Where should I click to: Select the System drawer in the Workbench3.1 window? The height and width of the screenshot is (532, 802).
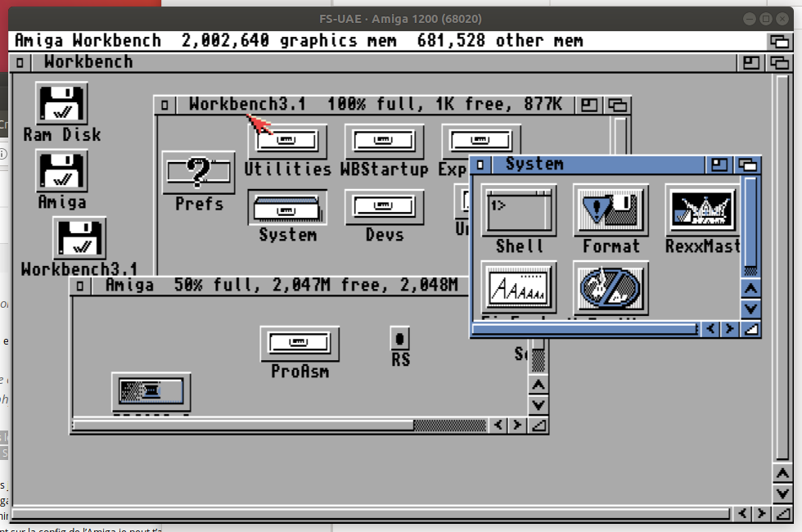(x=287, y=207)
